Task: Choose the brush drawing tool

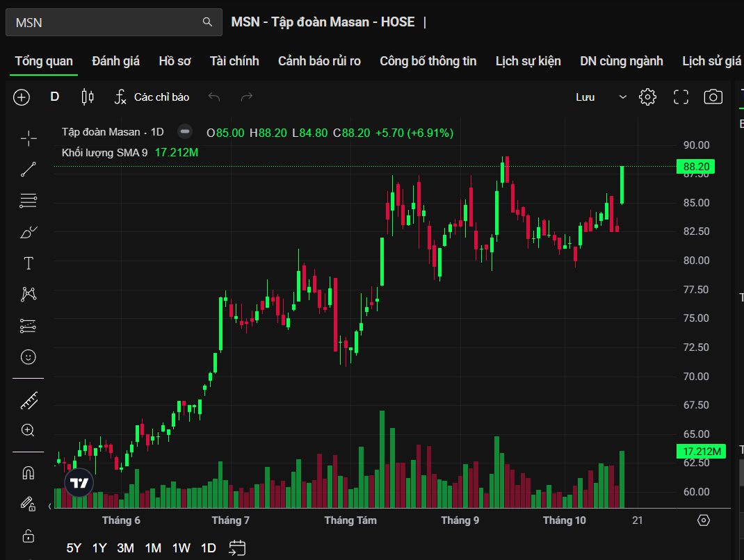Action: 29,232
